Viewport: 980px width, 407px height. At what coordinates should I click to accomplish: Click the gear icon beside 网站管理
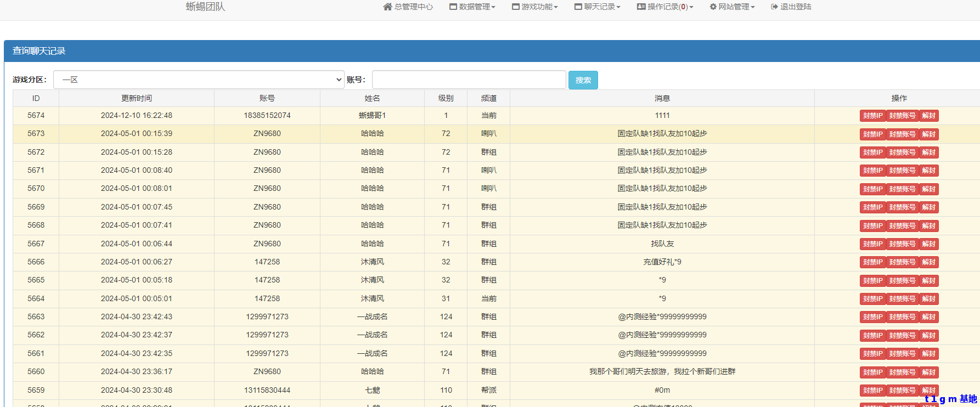(713, 7)
